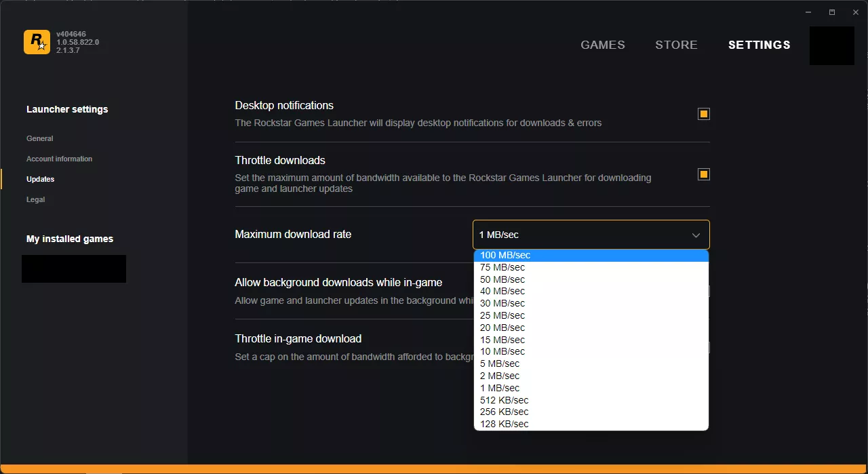Click the installed game thumbnail in sidebar
The width and height of the screenshot is (868, 474).
click(x=73, y=269)
